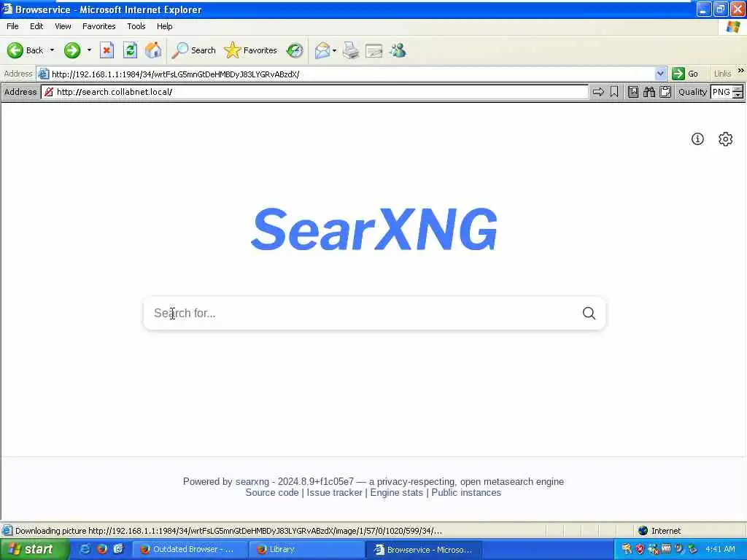Print the page with the printer icon
This screenshot has height=560, width=747.
coord(351,50)
